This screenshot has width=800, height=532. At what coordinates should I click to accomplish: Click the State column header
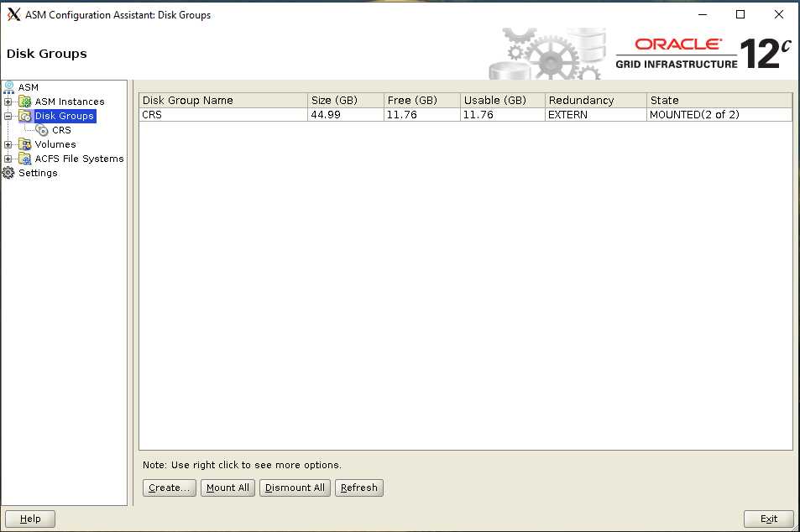719,100
